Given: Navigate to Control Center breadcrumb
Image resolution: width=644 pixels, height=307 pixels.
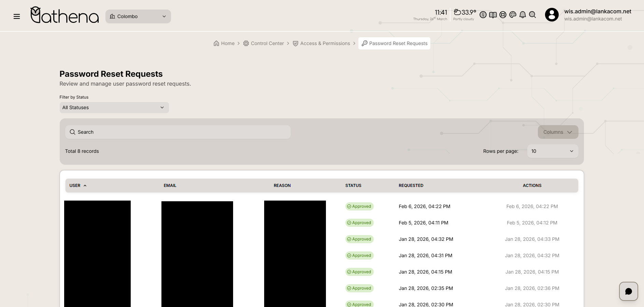Looking at the screenshot, I should (x=263, y=43).
